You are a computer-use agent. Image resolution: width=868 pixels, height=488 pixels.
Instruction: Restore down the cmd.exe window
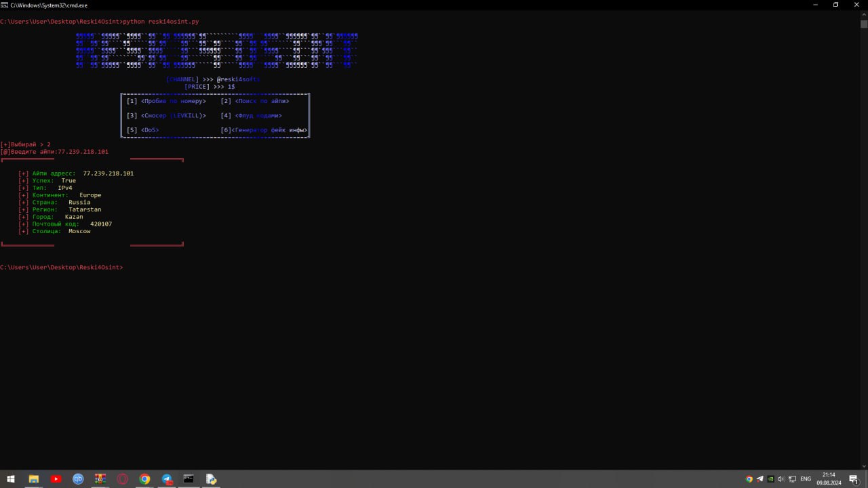(x=835, y=5)
